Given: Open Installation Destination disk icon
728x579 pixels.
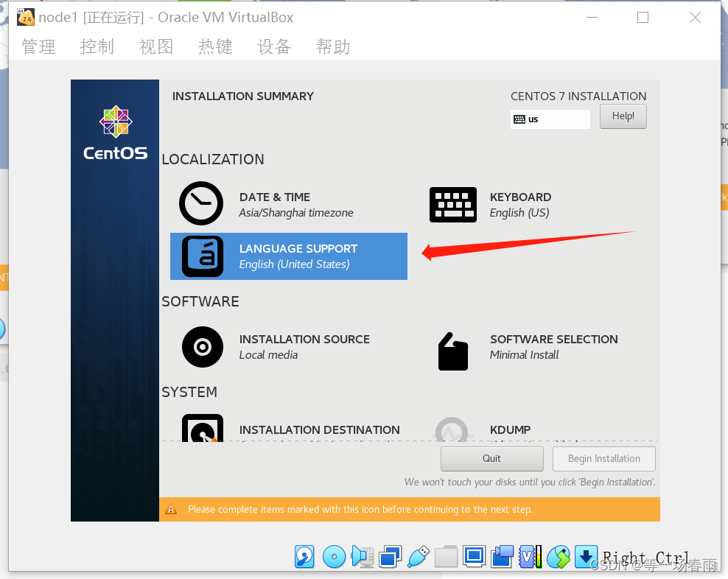Looking at the screenshot, I should (203, 428).
